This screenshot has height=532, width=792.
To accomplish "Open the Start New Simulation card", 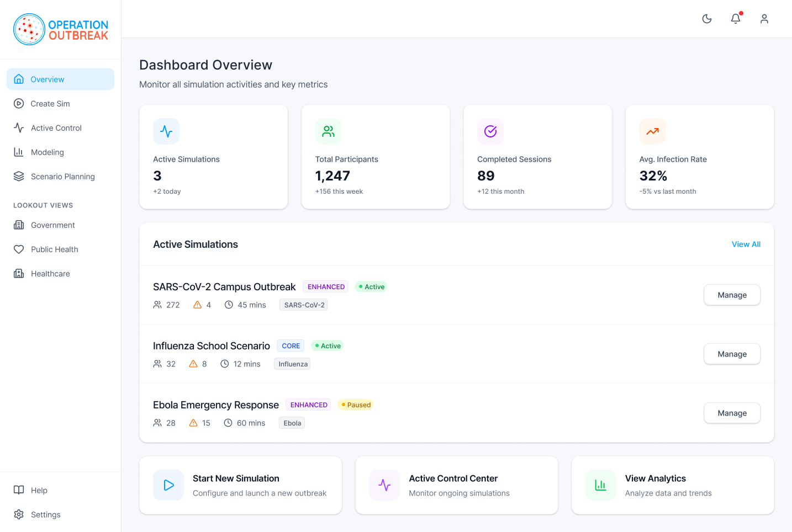I will point(241,485).
